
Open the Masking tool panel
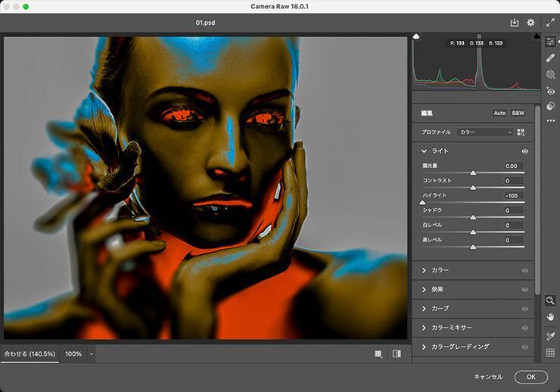pyautogui.click(x=550, y=74)
